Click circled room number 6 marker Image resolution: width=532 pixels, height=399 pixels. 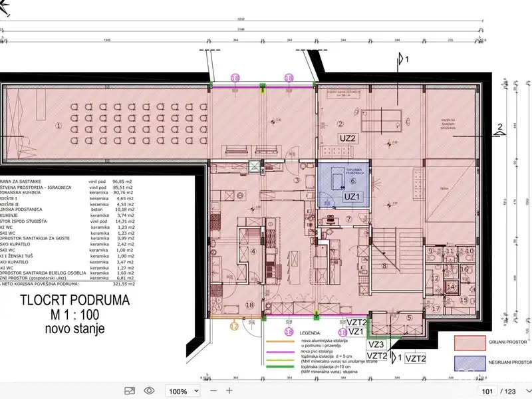pos(353,180)
